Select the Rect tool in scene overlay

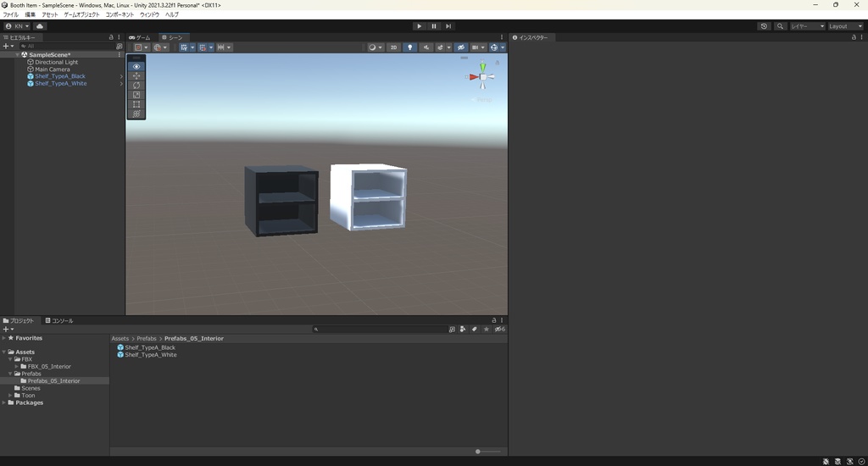tap(136, 104)
